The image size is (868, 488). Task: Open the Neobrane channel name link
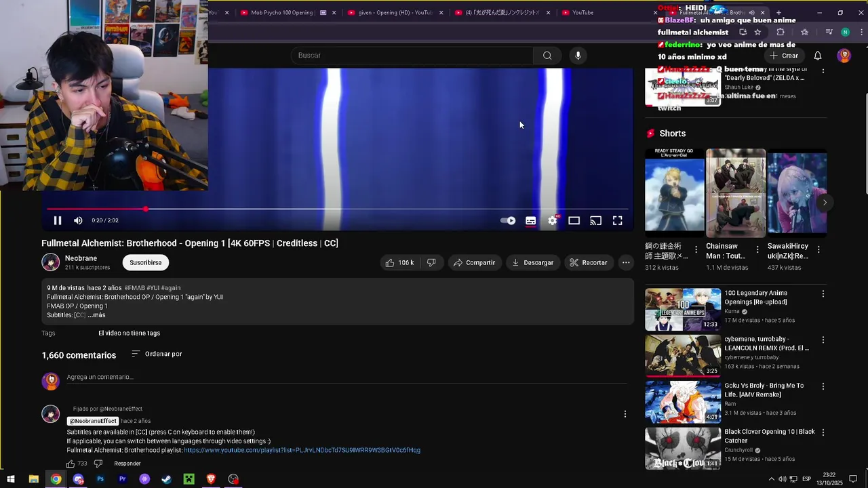coord(81,258)
